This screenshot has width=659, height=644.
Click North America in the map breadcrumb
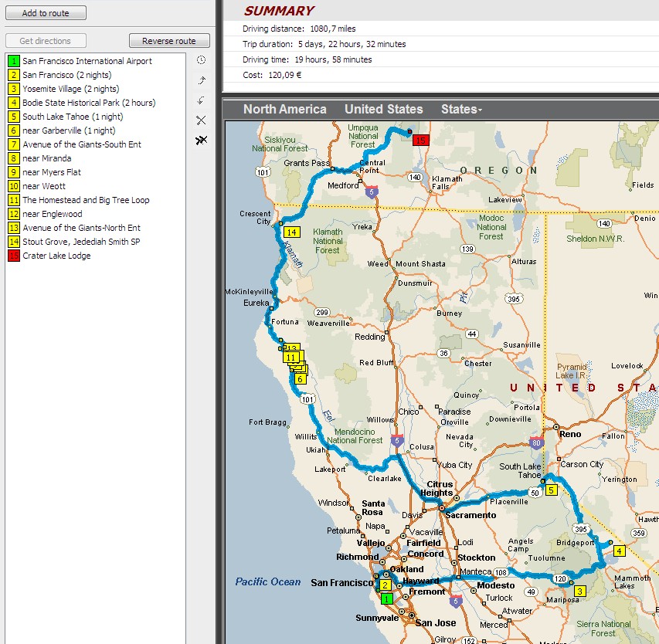pyautogui.click(x=284, y=110)
